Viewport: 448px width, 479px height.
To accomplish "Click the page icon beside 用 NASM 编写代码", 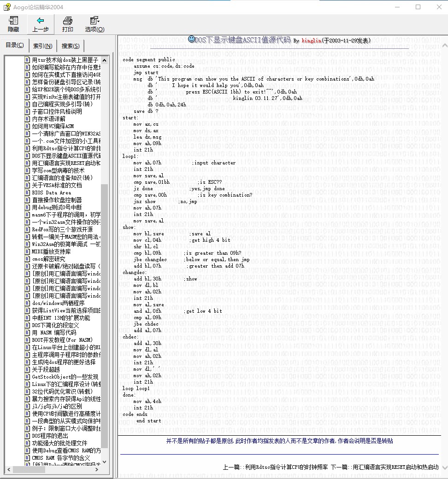I will pos(28,333).
